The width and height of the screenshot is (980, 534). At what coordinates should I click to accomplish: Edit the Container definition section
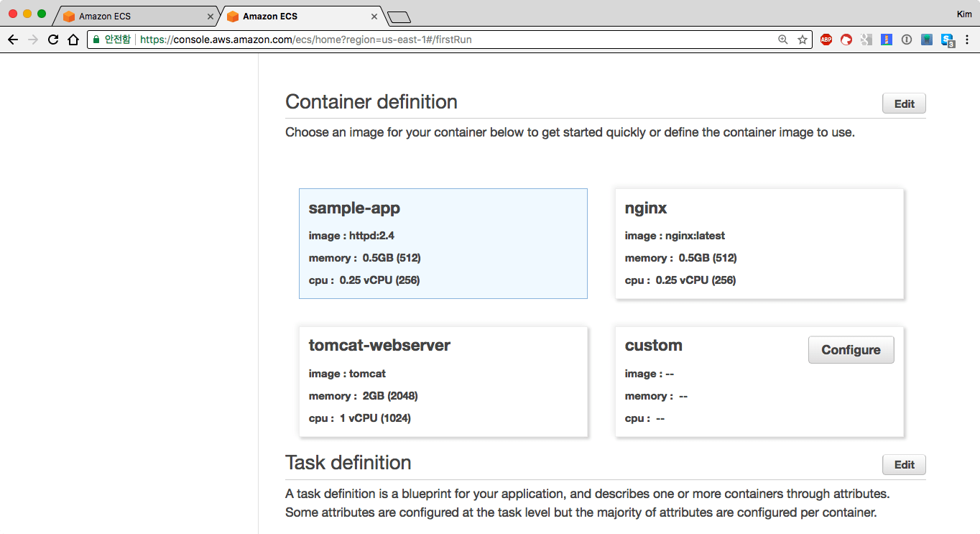click(x=903, y=103)
